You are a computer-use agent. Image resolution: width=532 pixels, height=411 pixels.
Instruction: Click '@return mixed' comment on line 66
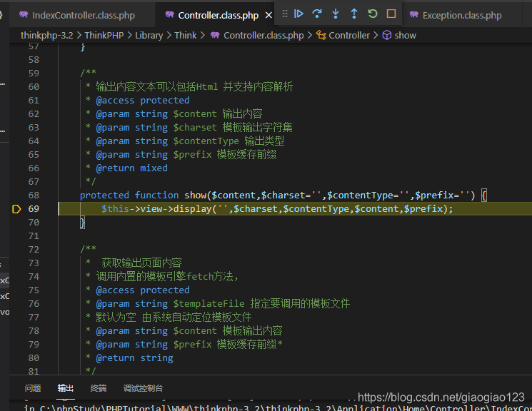pos(131,168)
